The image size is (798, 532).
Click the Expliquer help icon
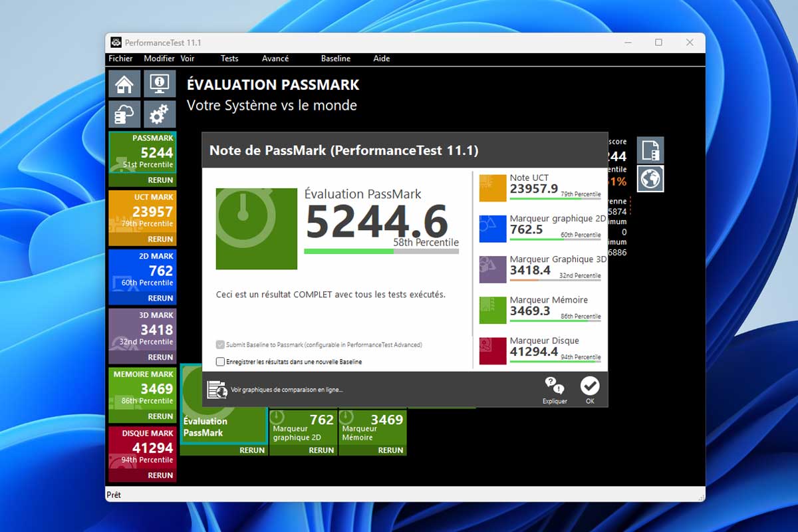coord(555,389)
